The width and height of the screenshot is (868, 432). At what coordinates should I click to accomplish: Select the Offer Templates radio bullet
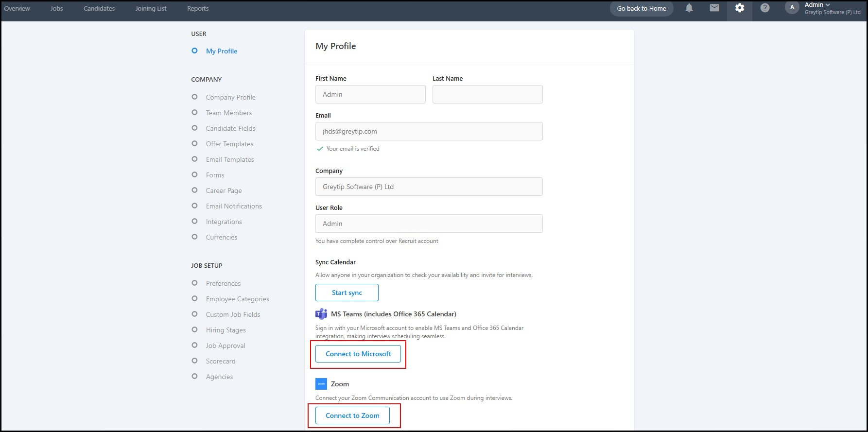pyautogui.click(x=194, y=143)
